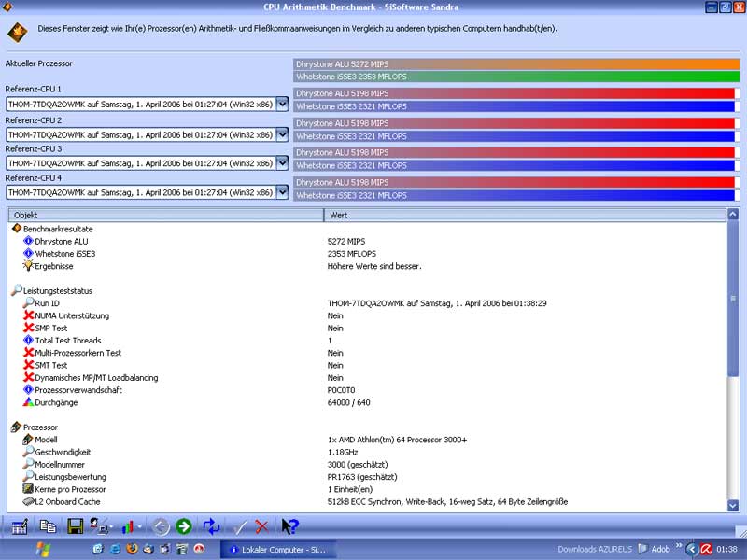
Task: Open the Referenz-CPU 4 dropdown arrow
Action: [x=283, y=192]
